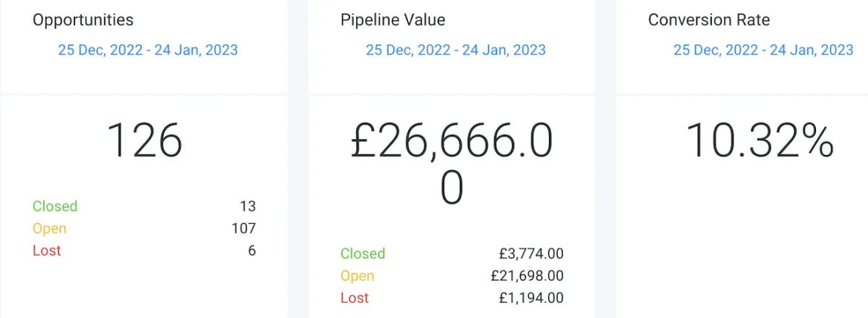Select the green Closed label under Opportunities
The width and height of the screenshot is (868, 318).
pyautogui.click(x=55, y=206)
